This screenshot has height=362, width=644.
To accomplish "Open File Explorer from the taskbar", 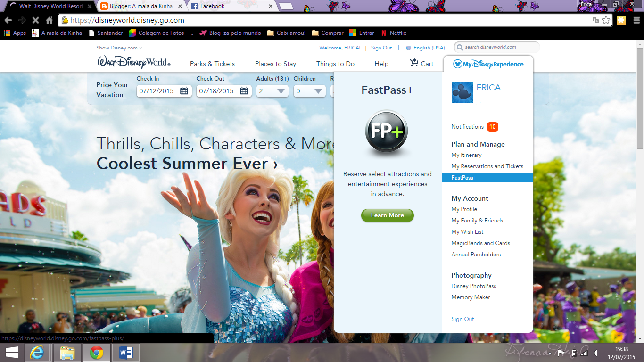I will coord(67,353).
